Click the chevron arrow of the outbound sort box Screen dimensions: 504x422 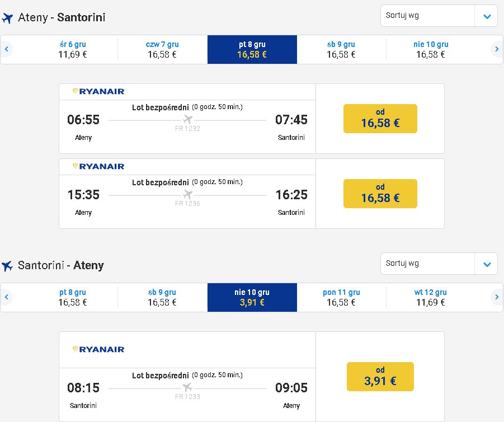point(487,16)
